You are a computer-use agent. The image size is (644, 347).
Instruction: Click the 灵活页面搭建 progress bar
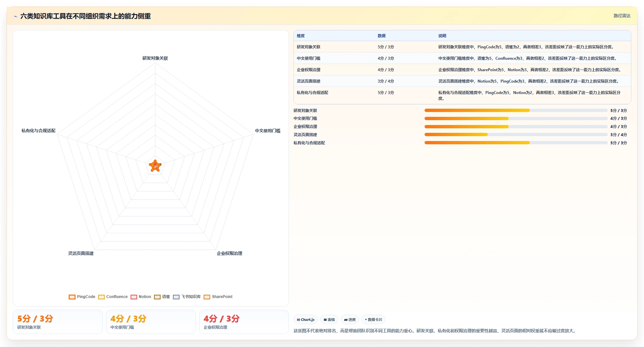point(516,134)
